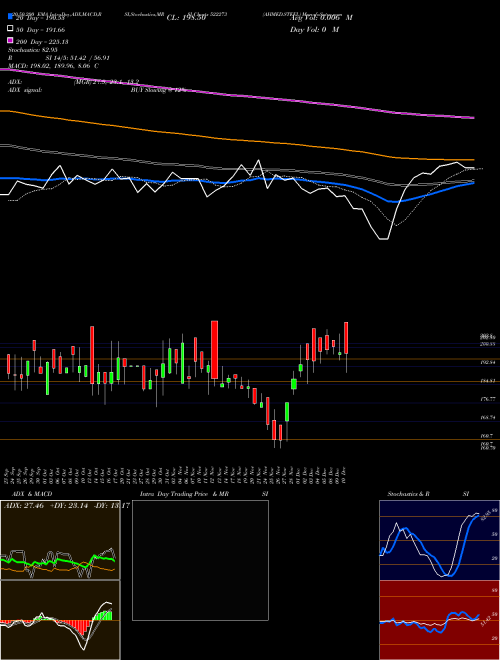
Task: Click the 'Intra Day Trading Price & MR' title
Action: (x=184, y=494)
